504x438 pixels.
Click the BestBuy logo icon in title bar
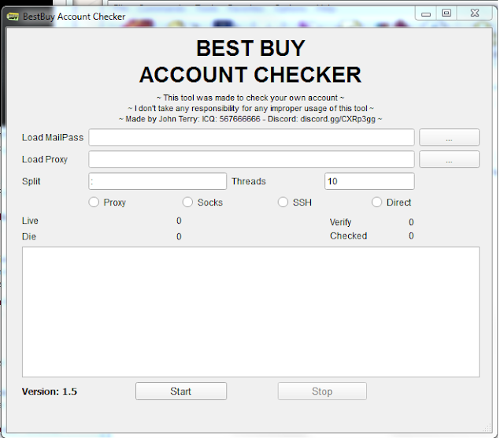13,17
